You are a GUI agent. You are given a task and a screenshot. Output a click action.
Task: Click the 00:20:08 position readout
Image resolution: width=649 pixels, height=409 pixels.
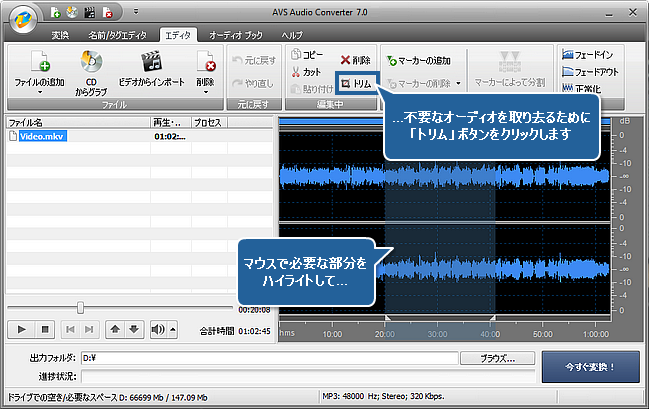[x=254, y=310]
